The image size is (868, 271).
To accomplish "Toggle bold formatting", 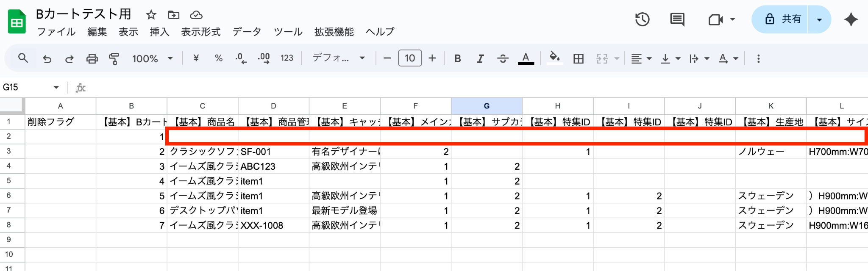I will pyautogui.click(x=458, y=58).
